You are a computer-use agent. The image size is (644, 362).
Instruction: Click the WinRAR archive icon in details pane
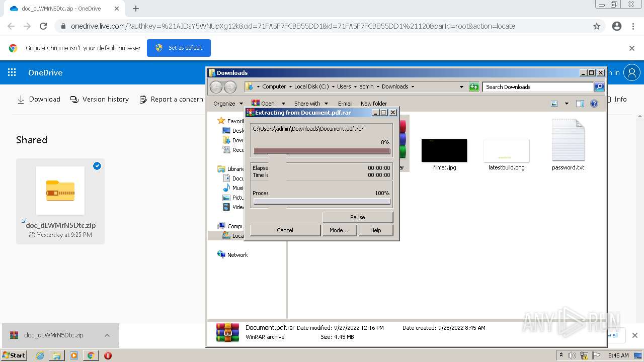(227, 332)
